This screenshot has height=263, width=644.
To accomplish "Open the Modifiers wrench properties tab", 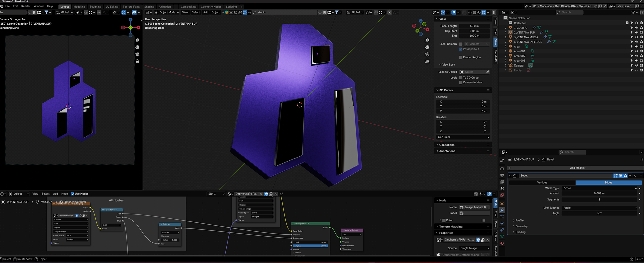I will tap(502, 210).
